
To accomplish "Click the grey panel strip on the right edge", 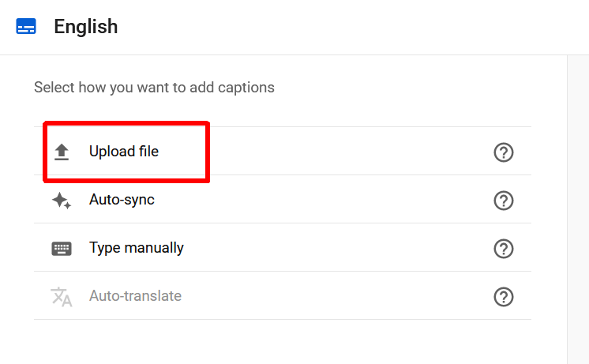I will click(578, 205).
